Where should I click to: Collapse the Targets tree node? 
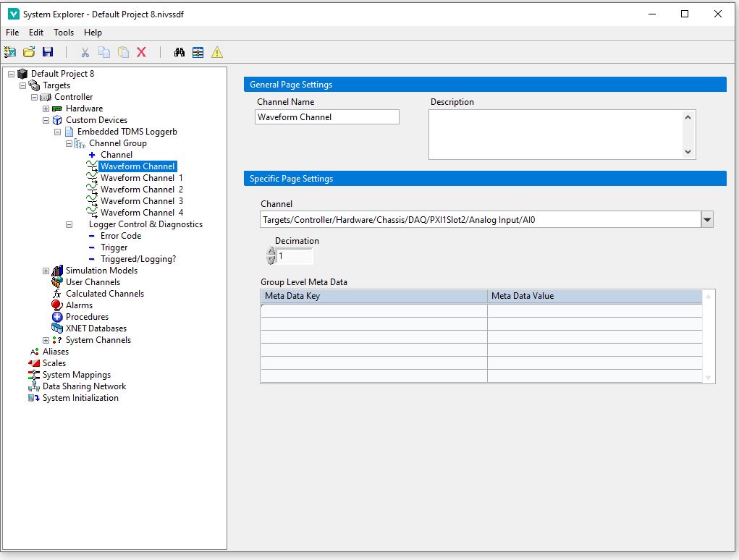point(22,85)
